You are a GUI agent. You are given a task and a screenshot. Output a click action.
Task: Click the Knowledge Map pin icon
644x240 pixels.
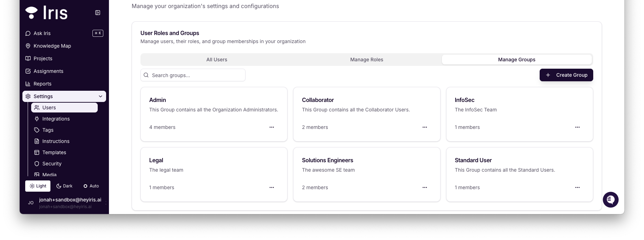click(x=28, y=46)
